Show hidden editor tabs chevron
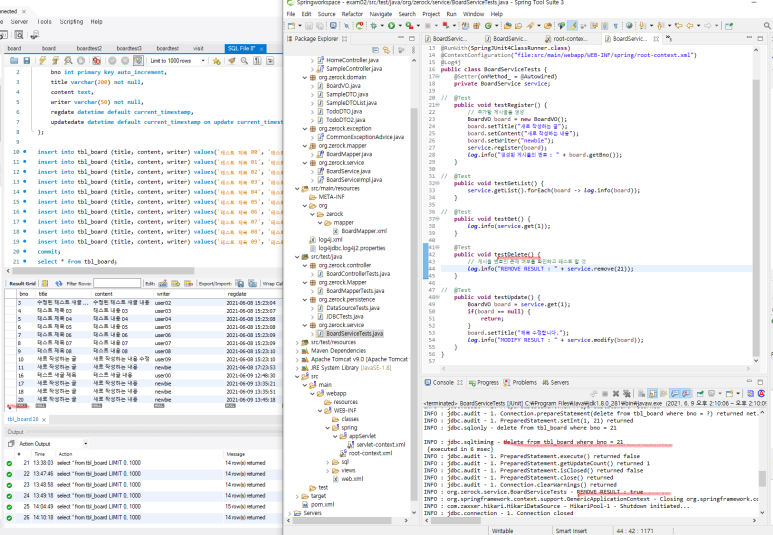This screenshot has width=773, height=535. 669,38
